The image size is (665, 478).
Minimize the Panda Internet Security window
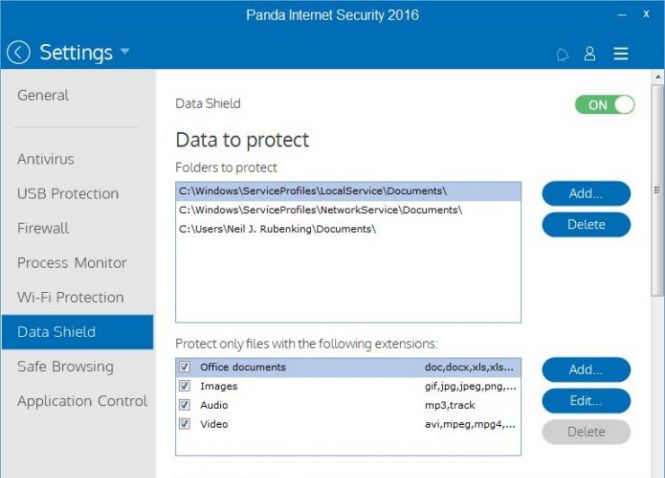(x=622, y=15)
